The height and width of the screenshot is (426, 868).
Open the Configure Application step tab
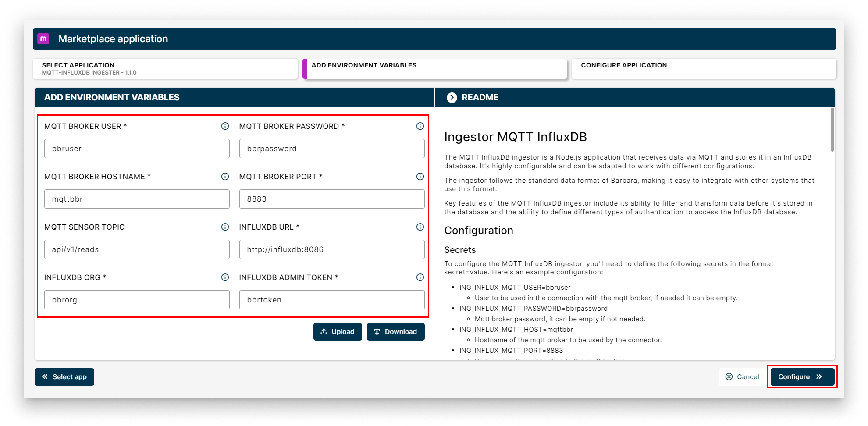703,69
